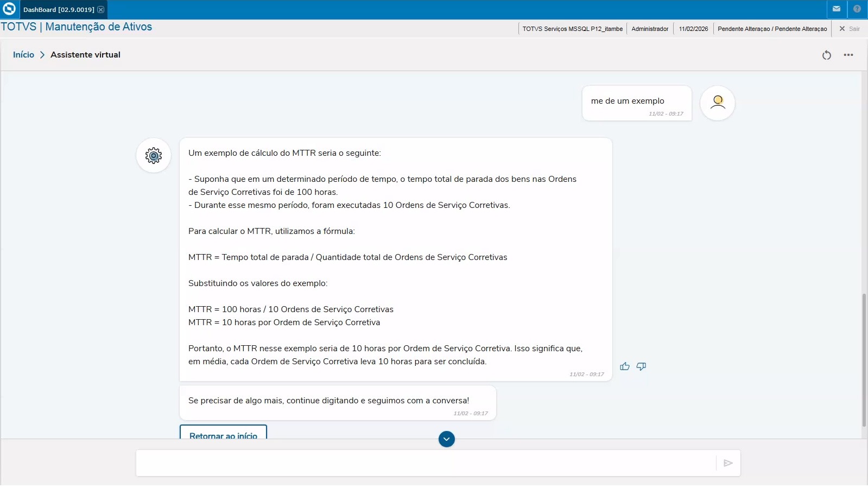
Task: Click the Administrador user label
Action: point(650,29)
